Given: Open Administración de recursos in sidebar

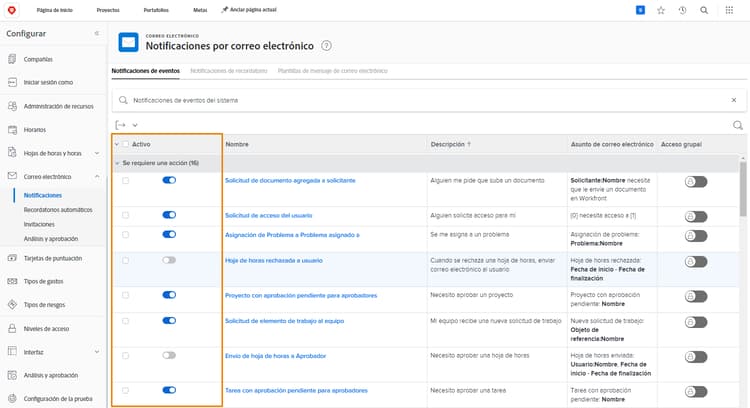Looking at the screenshot, I should pos(58,106).
